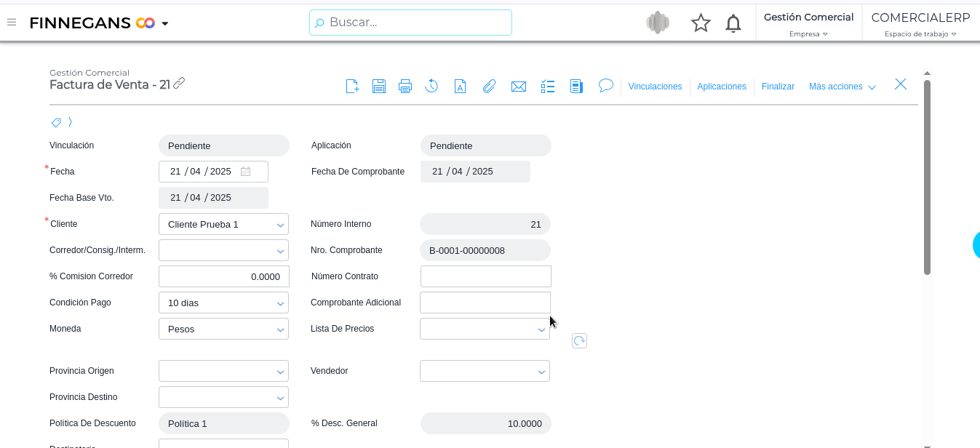Expand the Cliente dropdown
This screenshot has height=448, width=980.
pos(280,225)
